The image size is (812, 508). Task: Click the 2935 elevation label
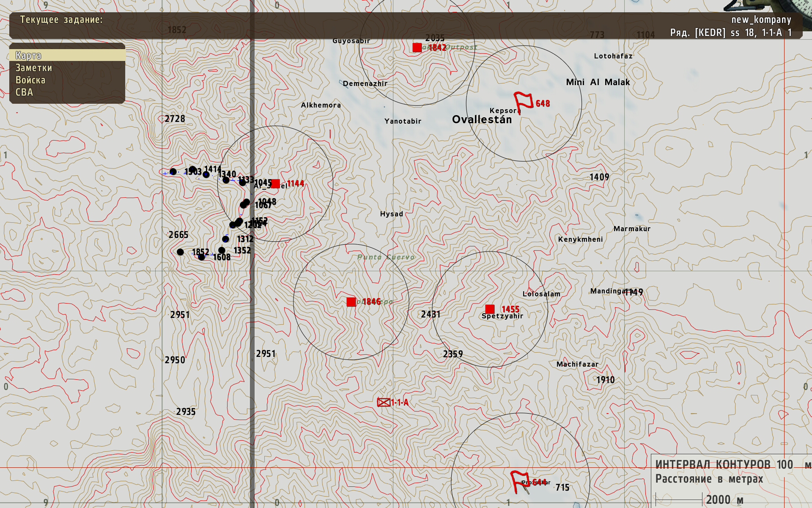[186, 411]
